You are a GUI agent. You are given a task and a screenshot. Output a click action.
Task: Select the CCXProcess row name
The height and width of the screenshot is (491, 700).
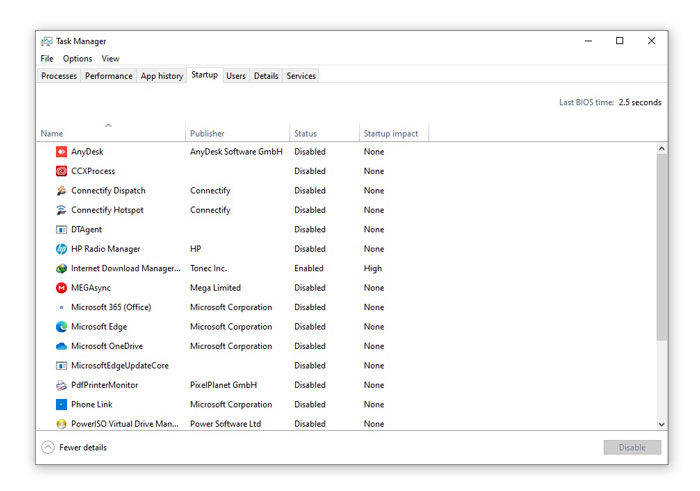point(93,171)
